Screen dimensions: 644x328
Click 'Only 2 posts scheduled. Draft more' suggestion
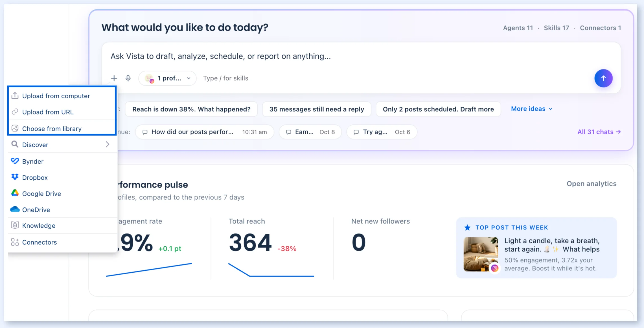[x=438, y=109]
